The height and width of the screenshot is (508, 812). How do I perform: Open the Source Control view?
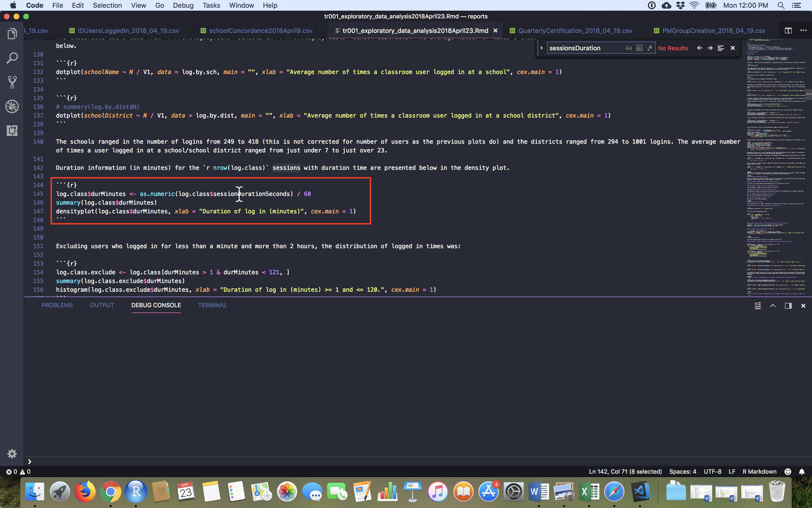tap(12, 82)
